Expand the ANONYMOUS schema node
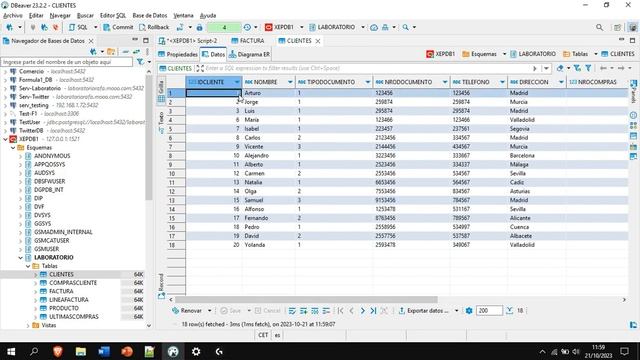640x360 pixels. pyautogui.click(x=20, y=156)
